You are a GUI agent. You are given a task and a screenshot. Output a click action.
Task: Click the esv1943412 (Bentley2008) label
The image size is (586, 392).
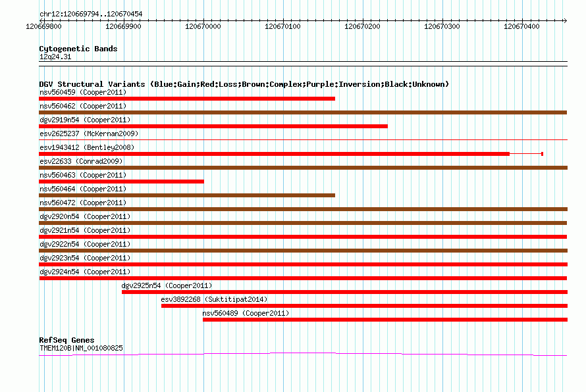click(87, 147)
